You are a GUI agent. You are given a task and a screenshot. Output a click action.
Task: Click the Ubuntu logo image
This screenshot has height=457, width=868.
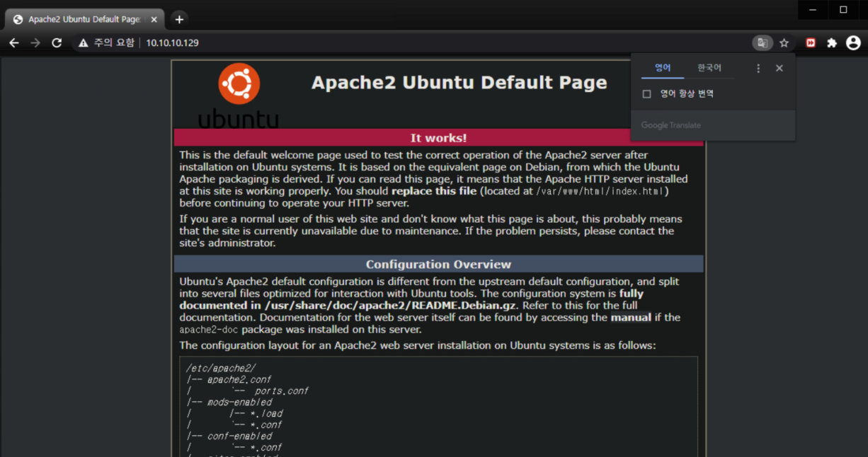click(x=239, y=96)
